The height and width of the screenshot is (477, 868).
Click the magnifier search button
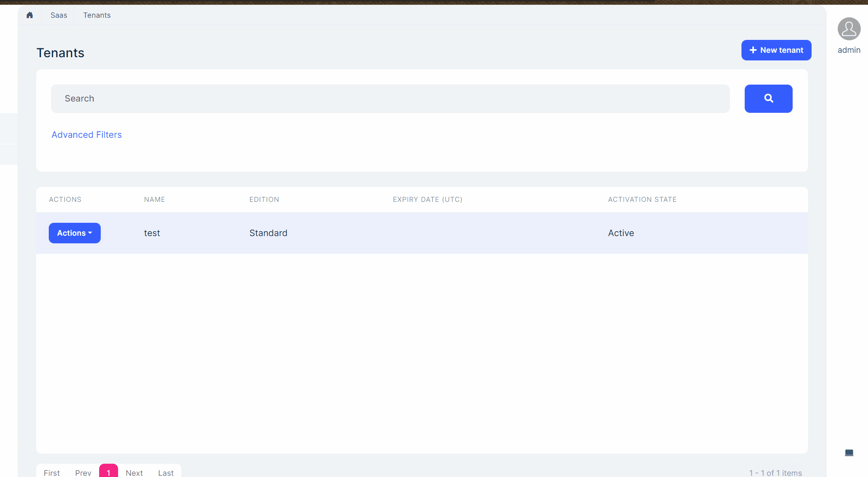[x=768, y=98]
